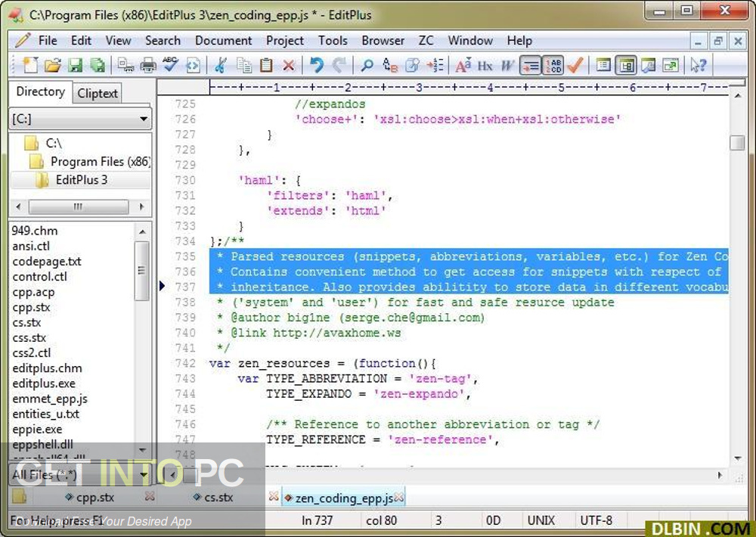This screenshot has width=756, height=537.
Task: Delete selection with the red X icon
Action: (288, 65)
